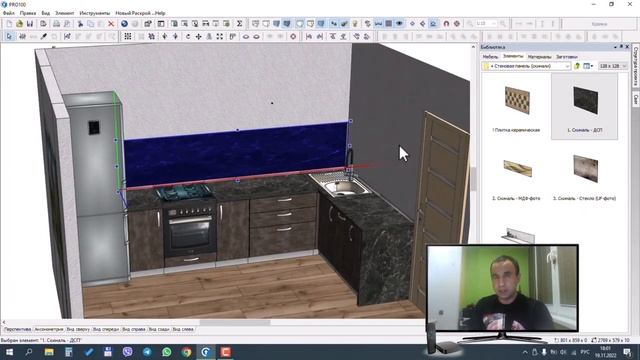Save the project with the floppy disk icon
Image resolution: width=640 pixels, height=360 pixels.
click(29, 24)
